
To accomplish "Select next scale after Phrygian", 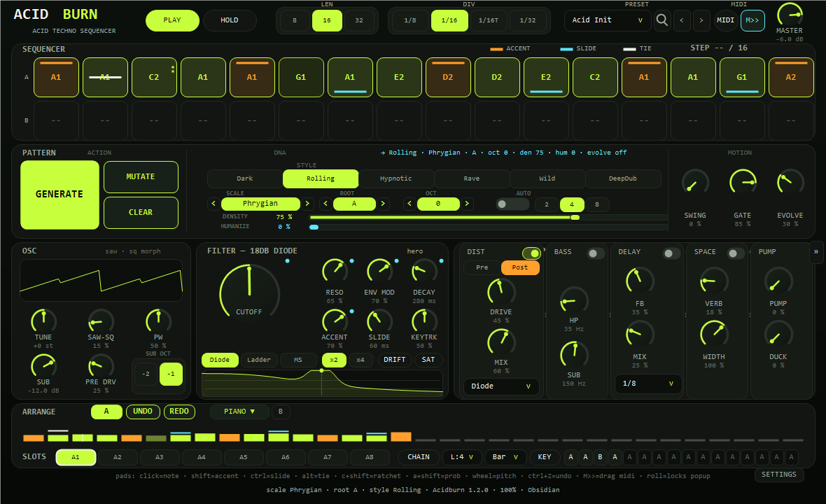I will [307, 204].
